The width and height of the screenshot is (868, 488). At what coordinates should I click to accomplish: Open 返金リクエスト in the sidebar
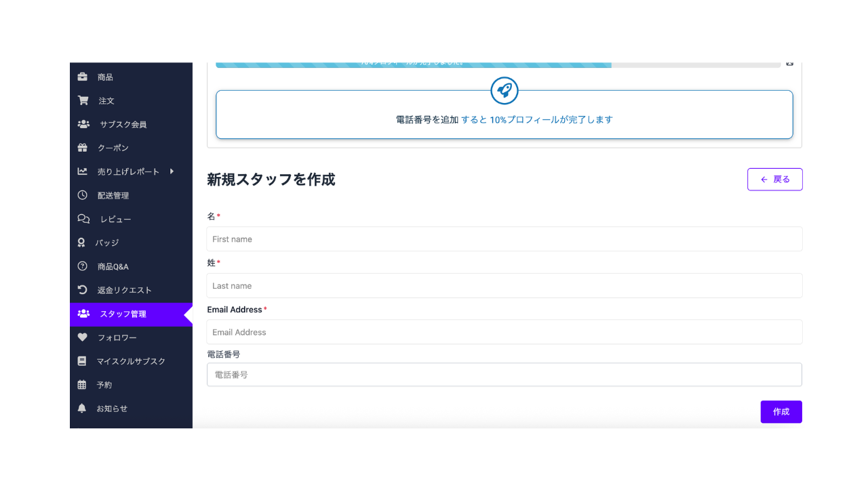click(x=131, y=290)
